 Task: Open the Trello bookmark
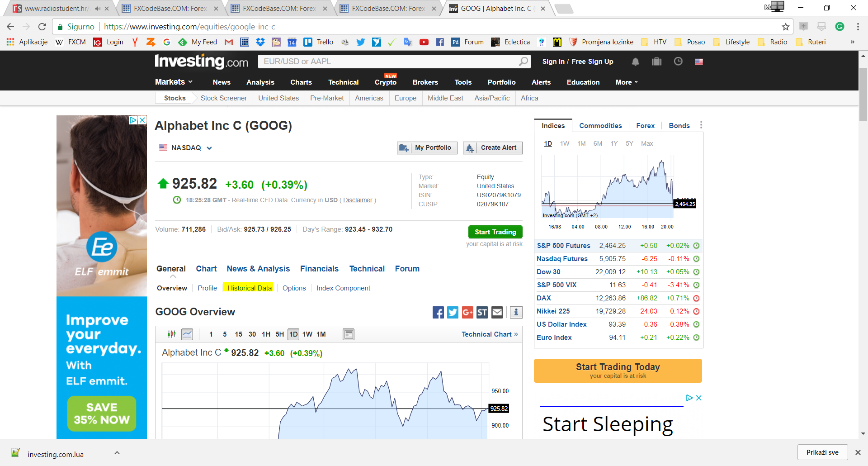[319, 42]
